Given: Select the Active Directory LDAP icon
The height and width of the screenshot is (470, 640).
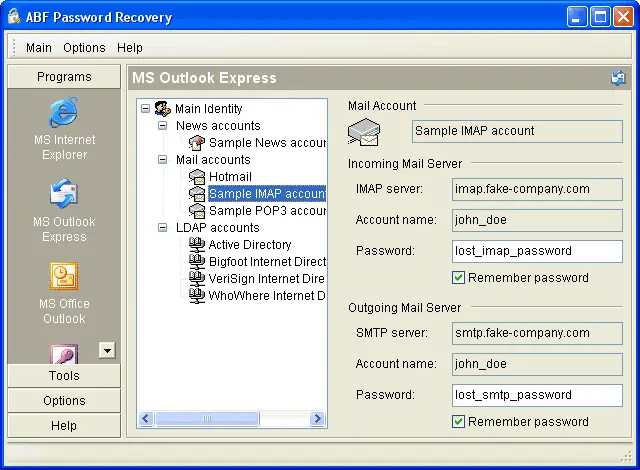Looking at the screenshot, I should pyautogui.click(x=197, y=245).
